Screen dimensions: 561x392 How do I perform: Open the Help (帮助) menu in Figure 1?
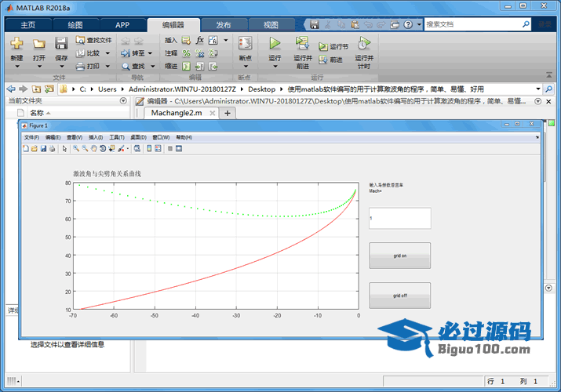coord(184,137)
